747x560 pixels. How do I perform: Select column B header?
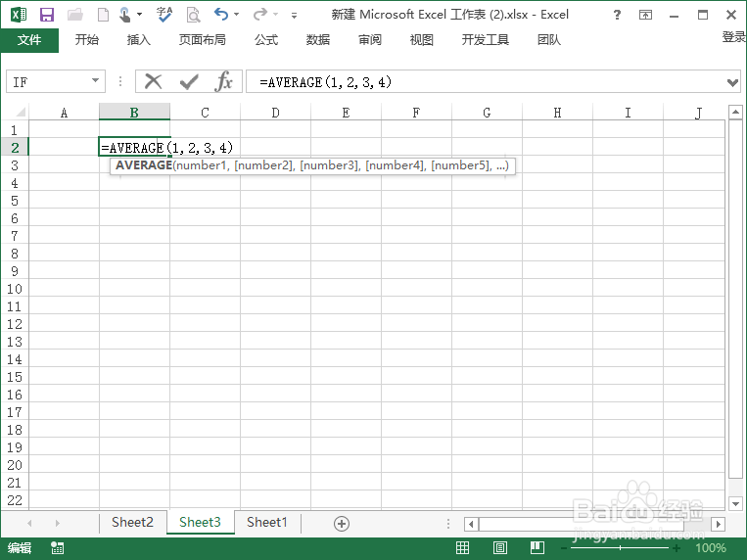[x=134, y=113]
